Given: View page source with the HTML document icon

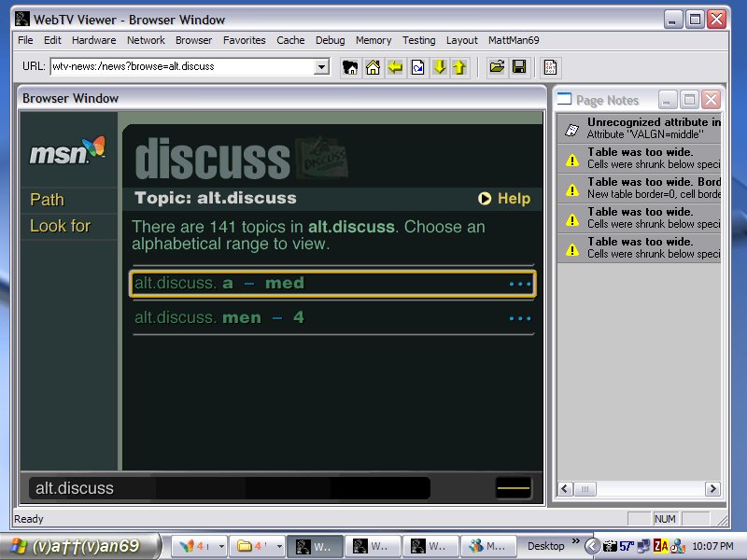Looking at the screenshot, I should (x=550, y=67).
